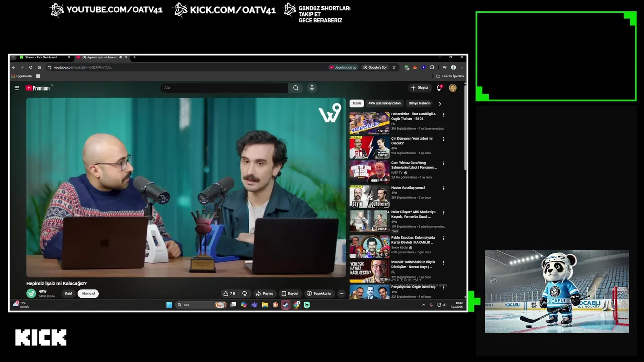The height and width of the screenshot is (362, 644).
Task: Bookmark this page with star icon
Action: 394,67
